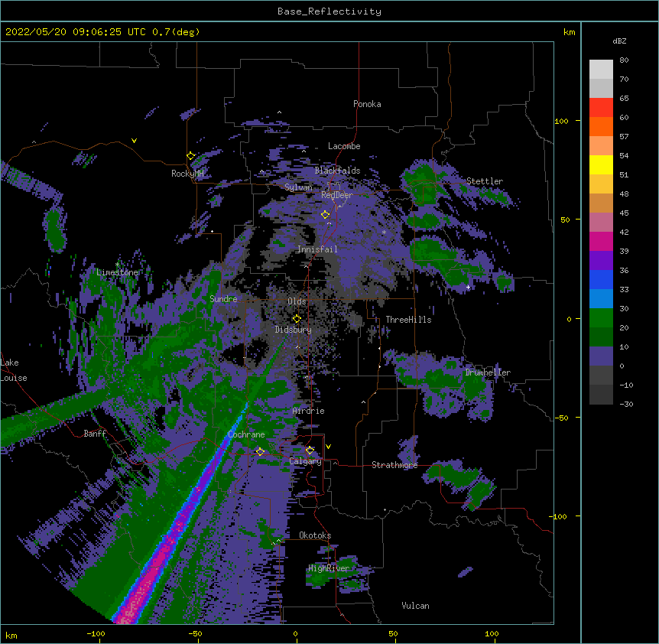Click the Blackfalds city label
This screenshot has height=644, width=659.
pos(337,171)
